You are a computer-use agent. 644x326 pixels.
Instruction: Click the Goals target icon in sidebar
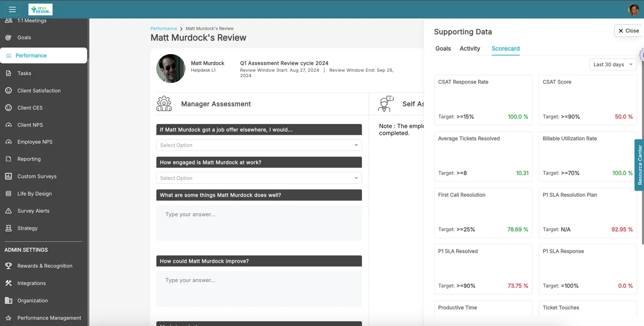point(9,37)
